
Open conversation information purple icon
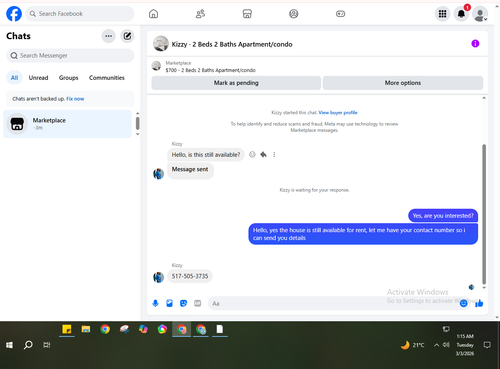coord(475,44)
